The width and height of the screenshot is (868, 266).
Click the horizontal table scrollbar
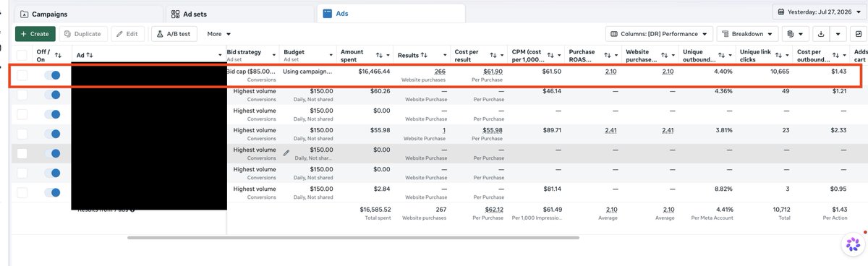tap(353, 237)
